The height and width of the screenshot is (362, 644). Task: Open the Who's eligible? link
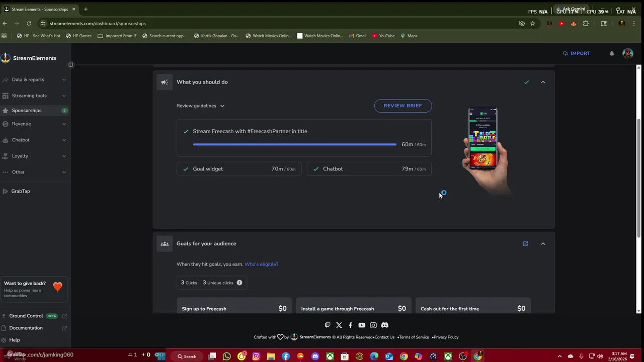[261, 264]
